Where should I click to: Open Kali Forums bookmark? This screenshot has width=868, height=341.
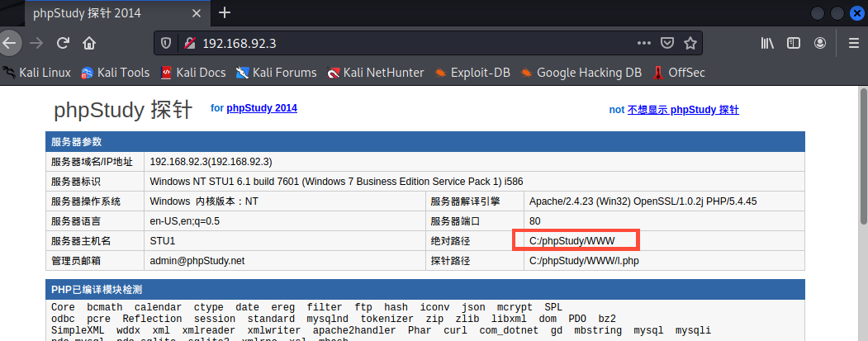coord(276,73)
